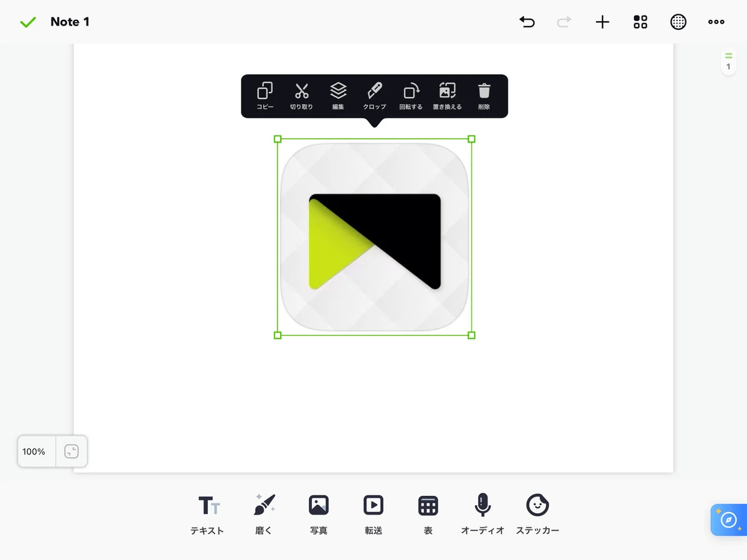Rotate the image with 回転する

pyautogui.click(x=411, y=96)
